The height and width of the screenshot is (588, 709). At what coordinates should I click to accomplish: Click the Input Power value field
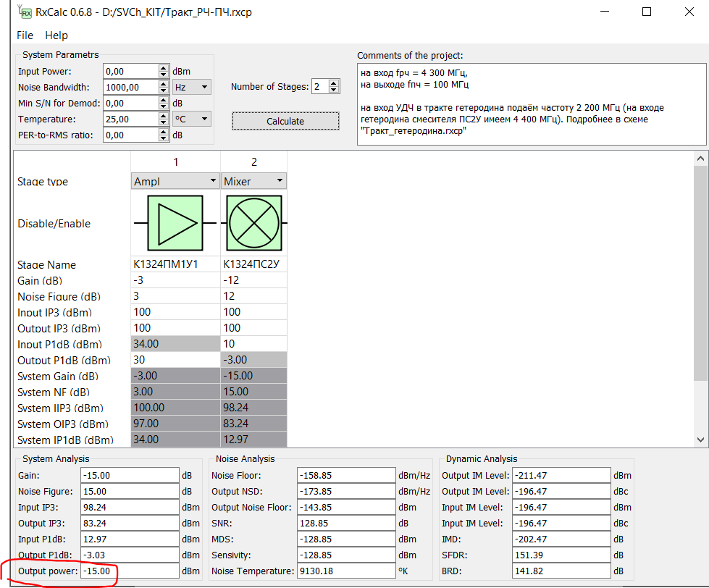131,72
